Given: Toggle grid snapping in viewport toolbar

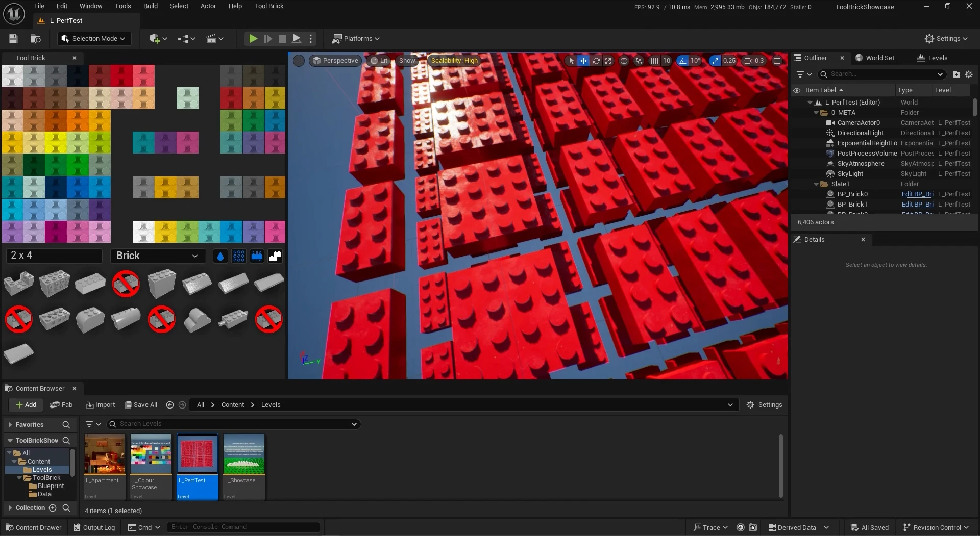Looking at the screenshot, I should click(654, 61).
